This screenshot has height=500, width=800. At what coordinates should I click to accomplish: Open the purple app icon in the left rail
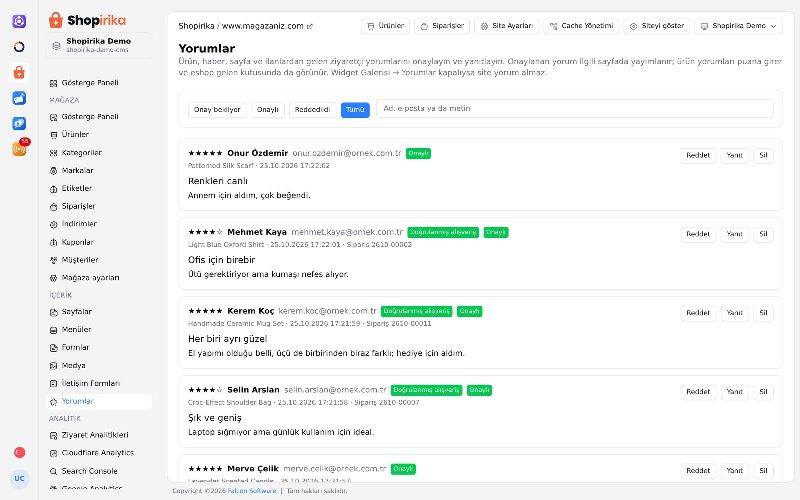coord(19,21)
